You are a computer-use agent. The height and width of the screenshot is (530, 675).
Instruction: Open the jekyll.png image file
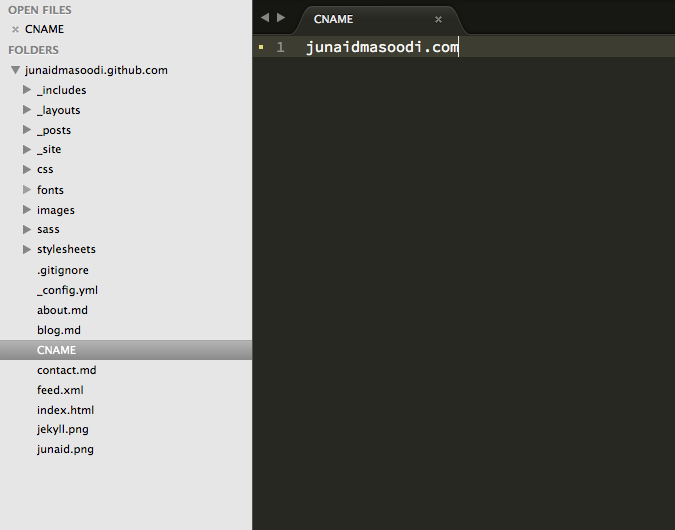tap(63, 429)
